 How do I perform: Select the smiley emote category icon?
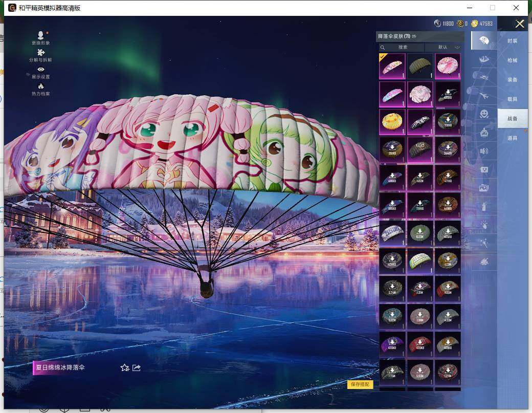[x=484, y=114]
